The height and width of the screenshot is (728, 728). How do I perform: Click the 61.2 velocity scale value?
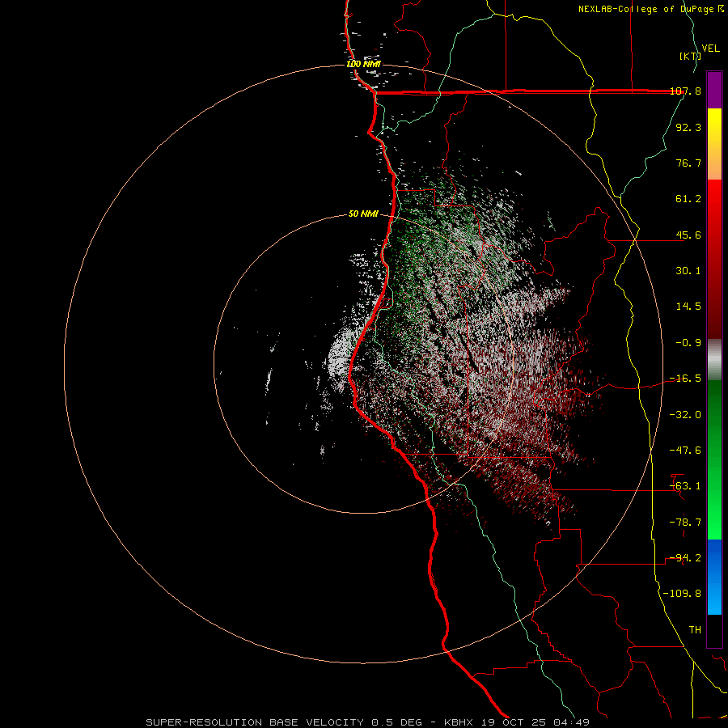point(688,199)
